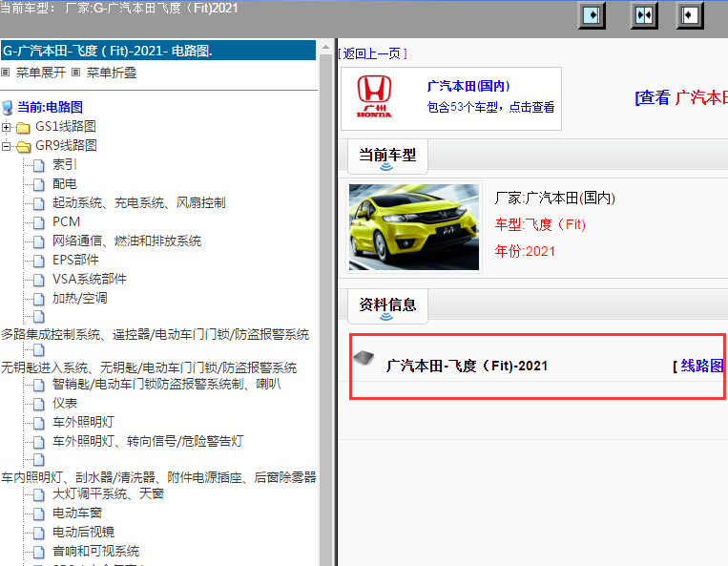This screenshot has height=566, width=728.
Task: Click the 当前:电路图 root node
Action: [x=51, y=107]
